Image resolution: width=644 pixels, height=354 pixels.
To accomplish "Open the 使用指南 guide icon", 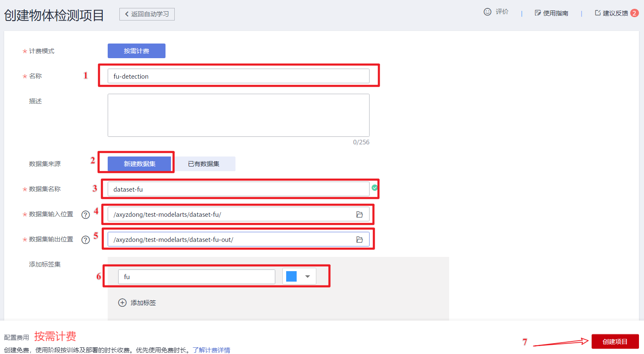I will click(538, 13).
